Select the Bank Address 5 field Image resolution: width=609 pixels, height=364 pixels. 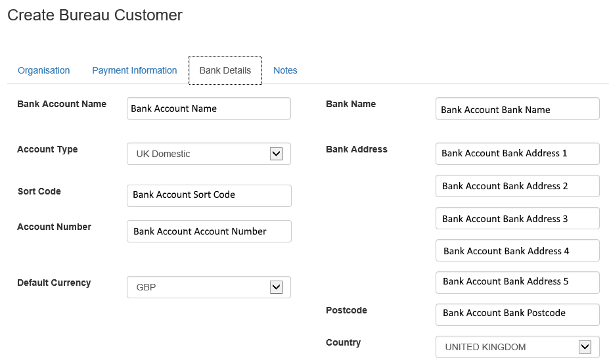tap(518, 282)
